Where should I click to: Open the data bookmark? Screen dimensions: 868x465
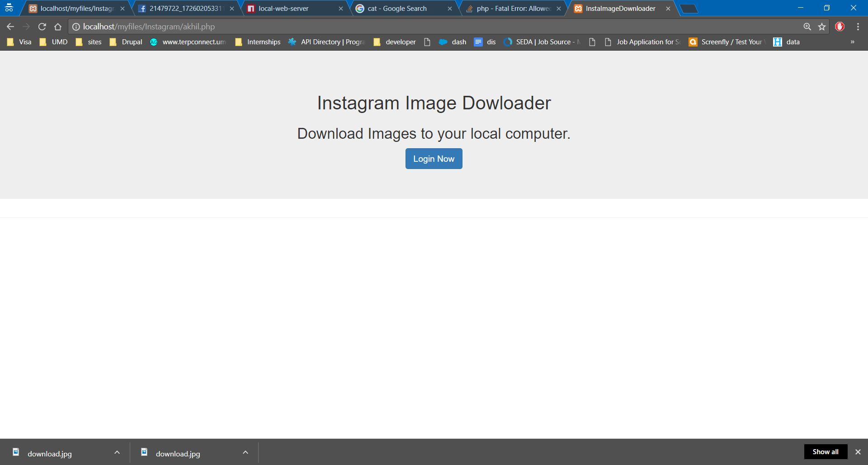coord(787,42)
